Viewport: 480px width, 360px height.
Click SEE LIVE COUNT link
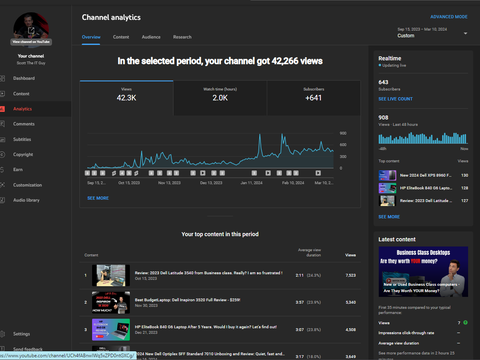point(395,99)
